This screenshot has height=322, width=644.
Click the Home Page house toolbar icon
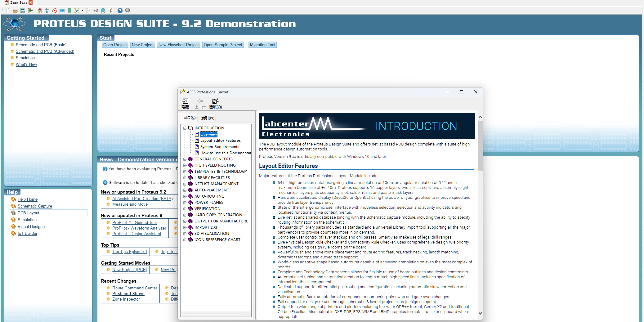point(40,11)
